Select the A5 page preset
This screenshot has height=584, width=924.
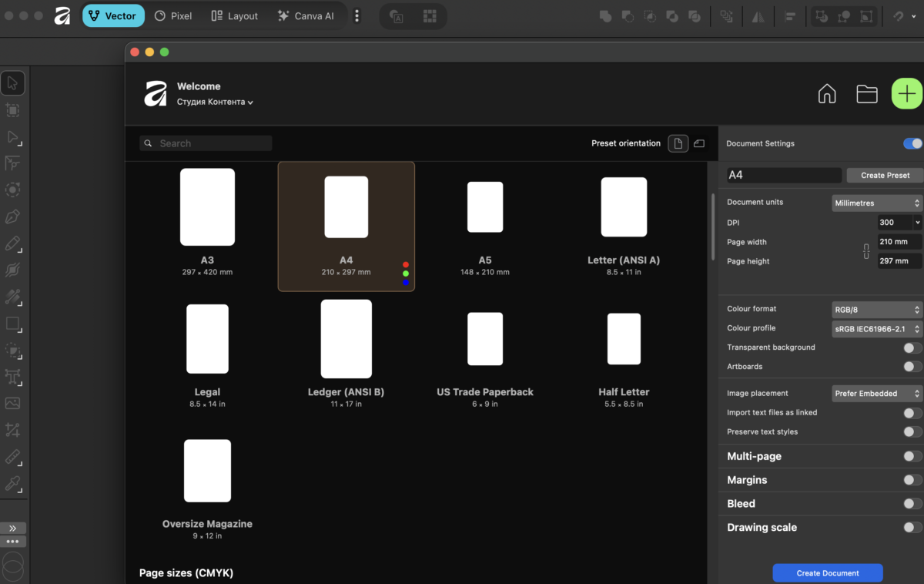[x=484, y=227]
